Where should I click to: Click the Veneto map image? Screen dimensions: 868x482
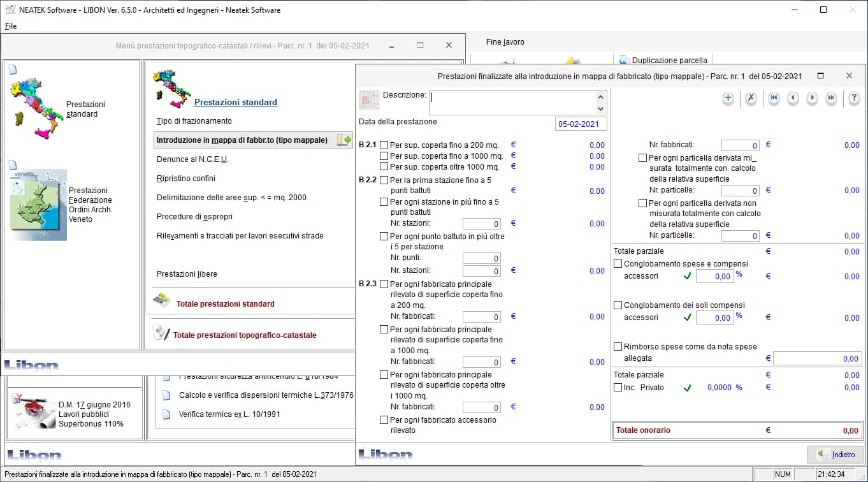tap(38, 205)
